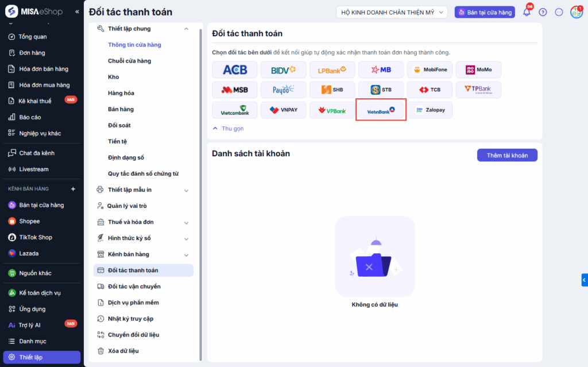
Task: Click Thêm tài khoản button
Action: 507,155
